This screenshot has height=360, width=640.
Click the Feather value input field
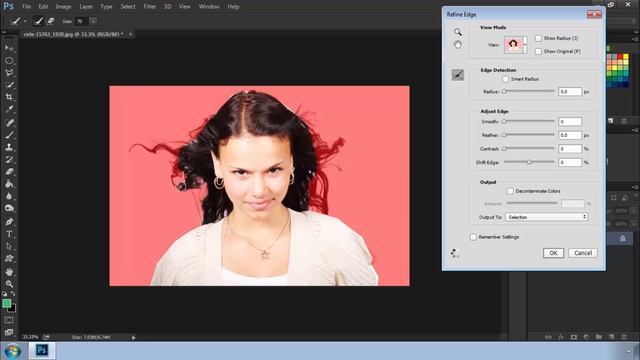point(570,135)
